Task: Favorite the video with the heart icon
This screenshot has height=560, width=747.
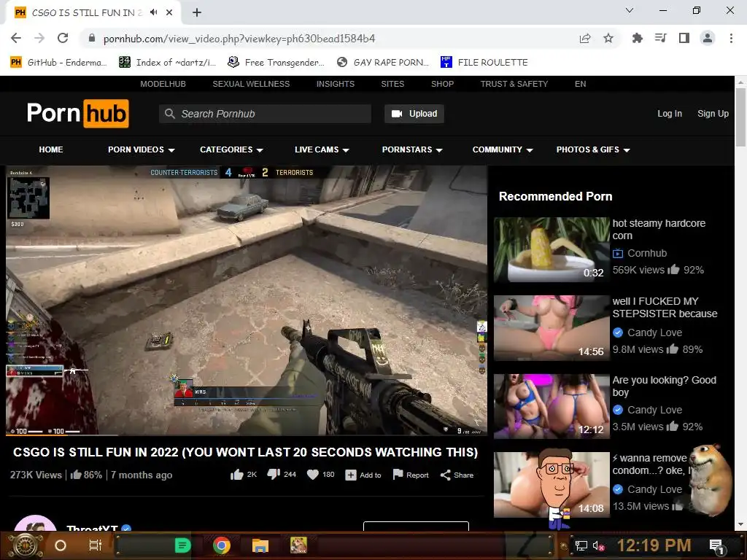Action: click(x=312, y=475)
